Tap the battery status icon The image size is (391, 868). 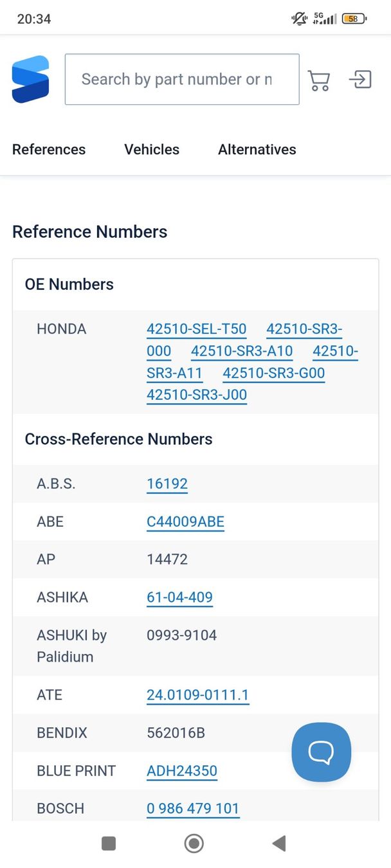tap(354, 19)
